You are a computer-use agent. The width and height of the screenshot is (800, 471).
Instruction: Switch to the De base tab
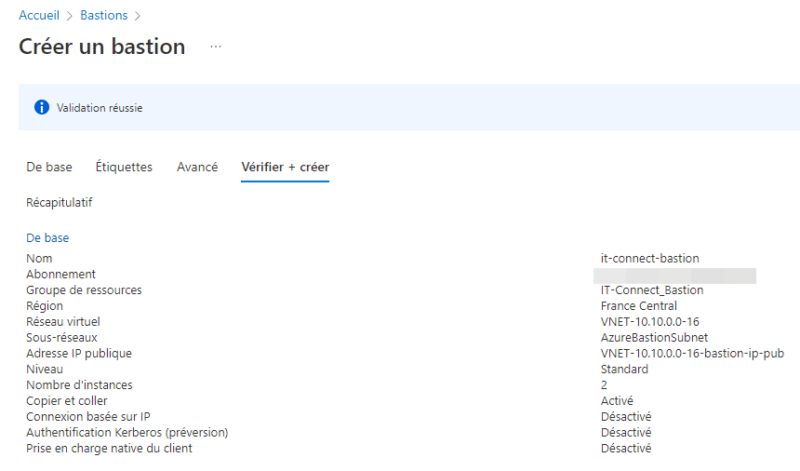[49, 167]
